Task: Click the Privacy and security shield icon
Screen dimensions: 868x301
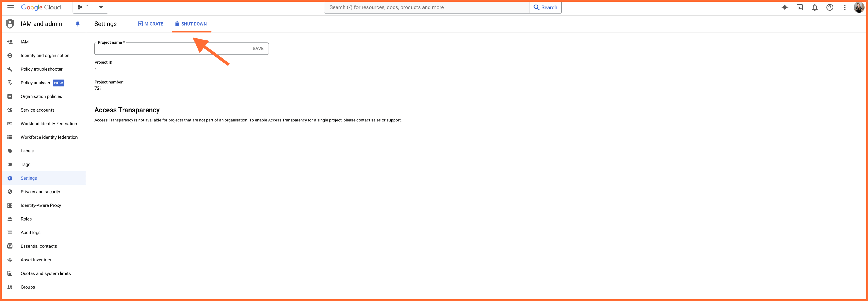Action: click(x=10, y=192)
